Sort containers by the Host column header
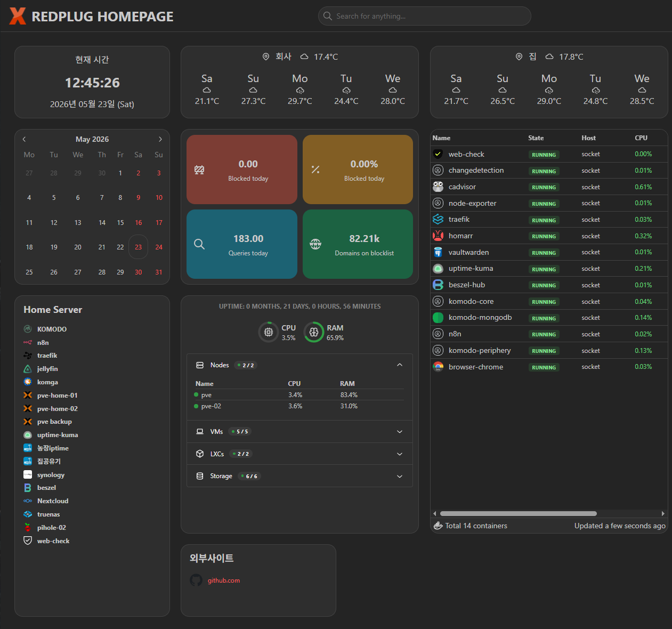The height and width of the screenshot is (629, 672). tap(588, 138)
